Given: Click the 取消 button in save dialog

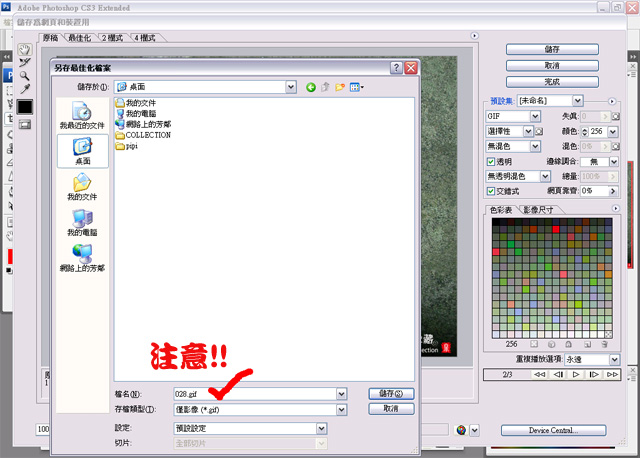Looking at the screenshot, I should point(391,409).
